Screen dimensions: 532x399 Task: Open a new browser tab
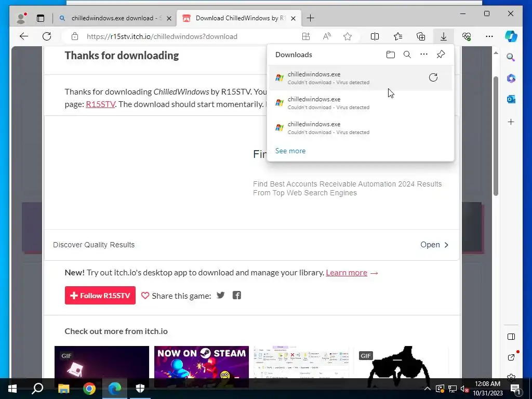tap(310, 18)
